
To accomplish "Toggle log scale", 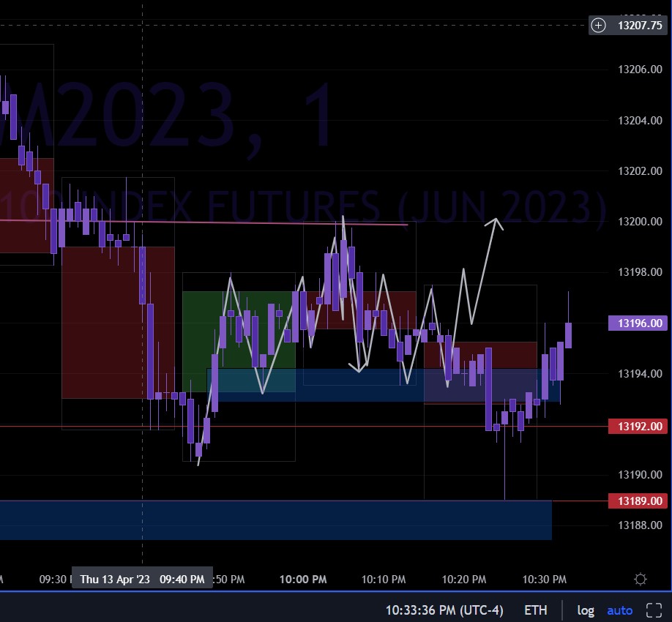I will coord(586,610).
